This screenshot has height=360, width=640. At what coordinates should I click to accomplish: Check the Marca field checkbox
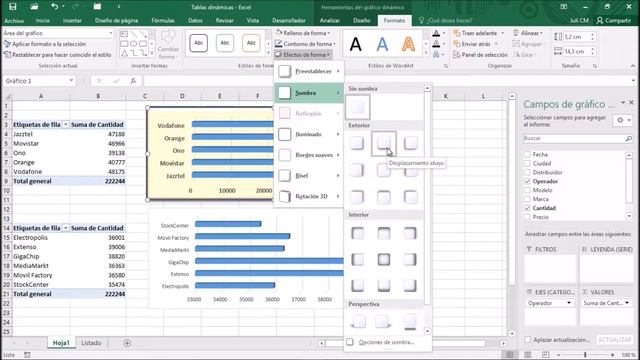point(527,199)
